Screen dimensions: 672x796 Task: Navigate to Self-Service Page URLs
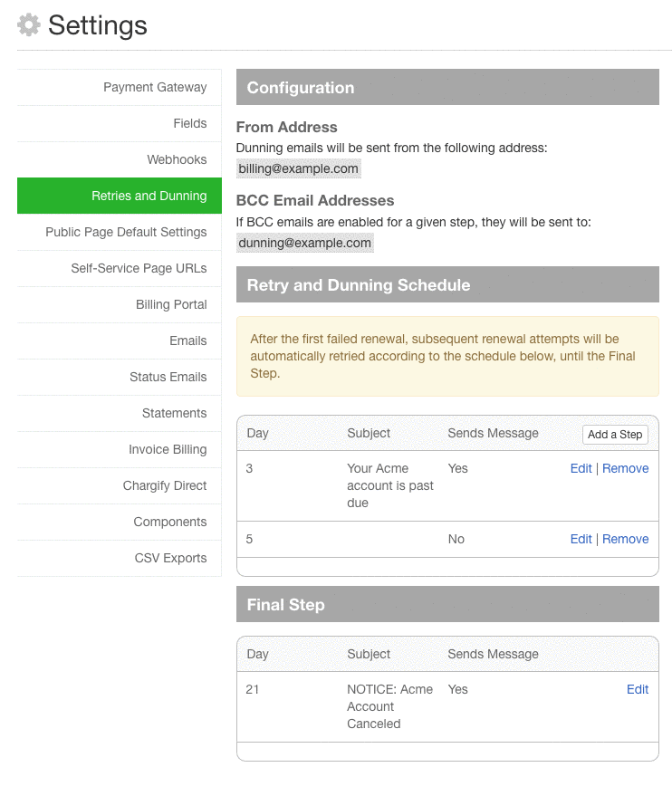point(139,269)
